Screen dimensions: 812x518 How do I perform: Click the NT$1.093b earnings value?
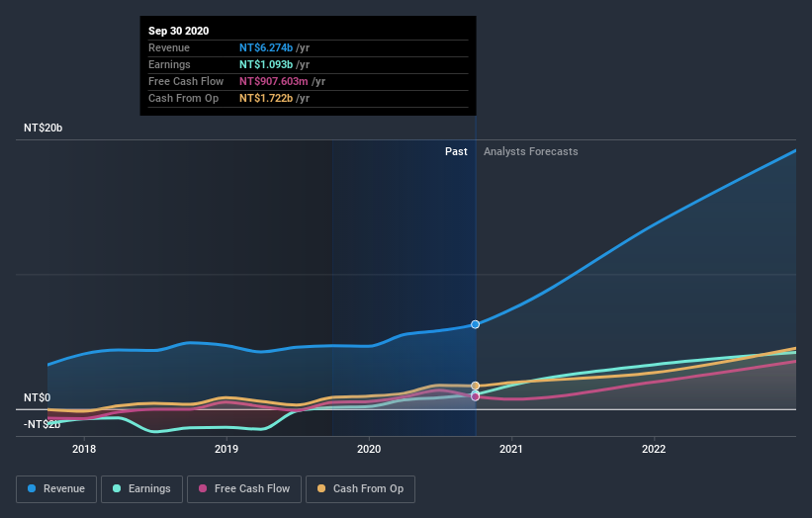pyautogui.click(x=266, y=64)
